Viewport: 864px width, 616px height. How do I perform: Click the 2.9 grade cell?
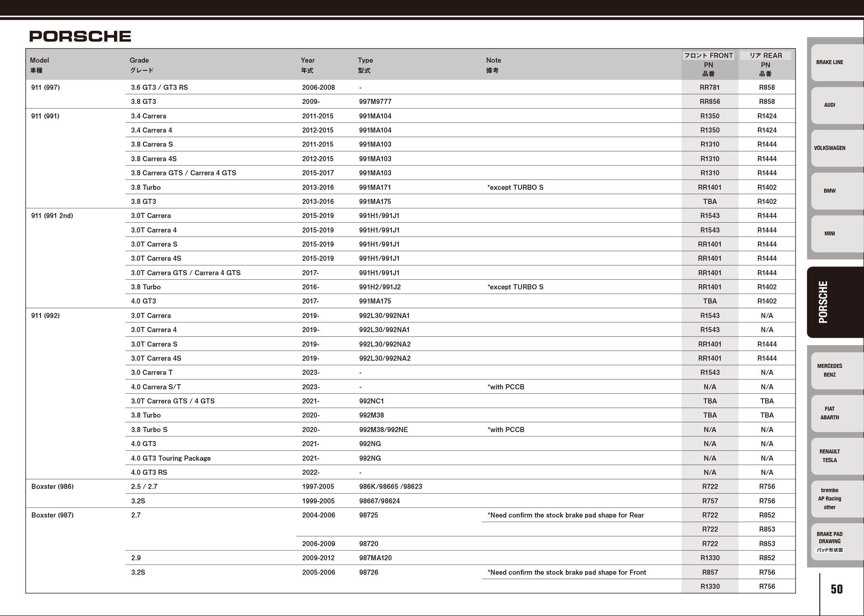[x=136, y=558]
